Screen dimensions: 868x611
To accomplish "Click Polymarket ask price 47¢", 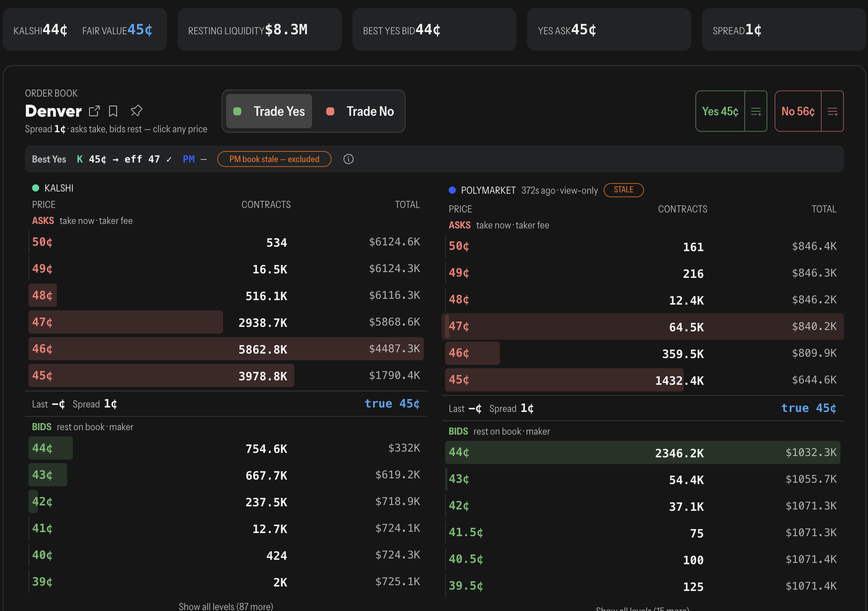I will pos(459,326).
